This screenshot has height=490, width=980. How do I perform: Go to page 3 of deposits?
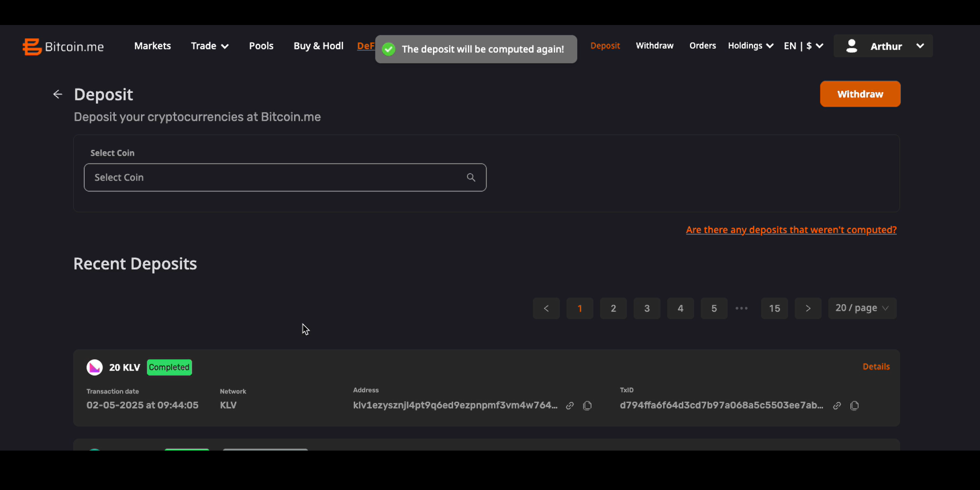point(647,308)
